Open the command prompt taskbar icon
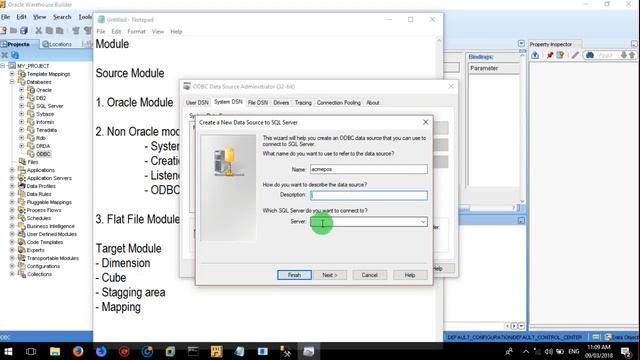Viewport: 640px width, 360px height. [x=193, y=351]
